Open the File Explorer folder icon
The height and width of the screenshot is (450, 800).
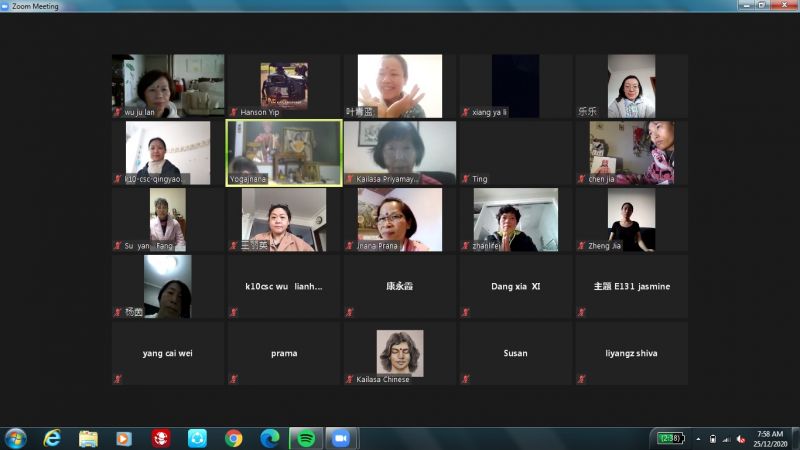click(88, 438)
